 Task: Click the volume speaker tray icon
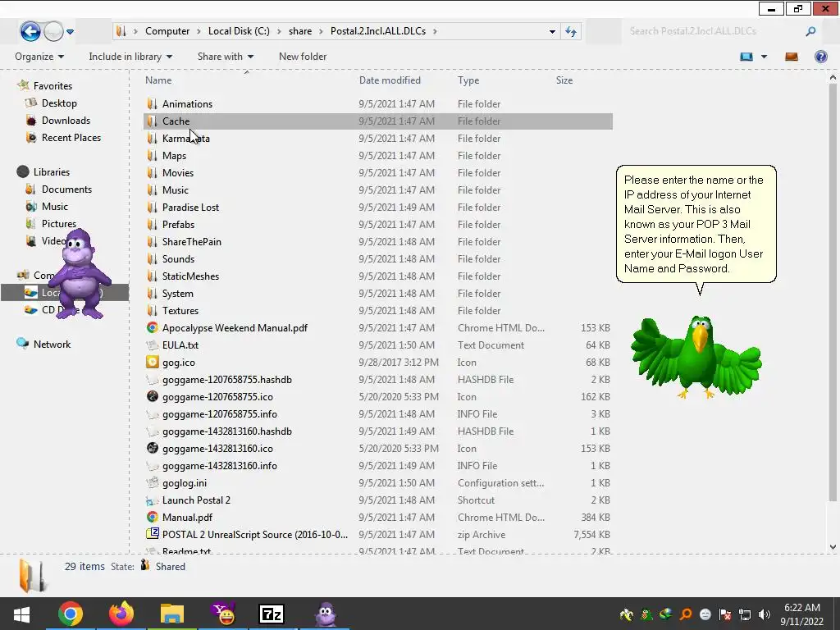pyautogui.click(x=764, y=614)
